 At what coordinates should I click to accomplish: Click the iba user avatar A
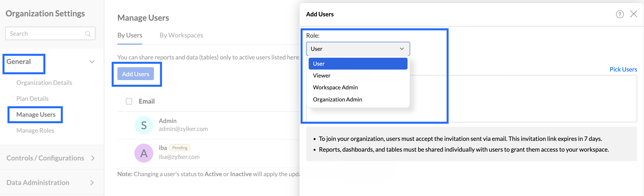click(144, 153)
